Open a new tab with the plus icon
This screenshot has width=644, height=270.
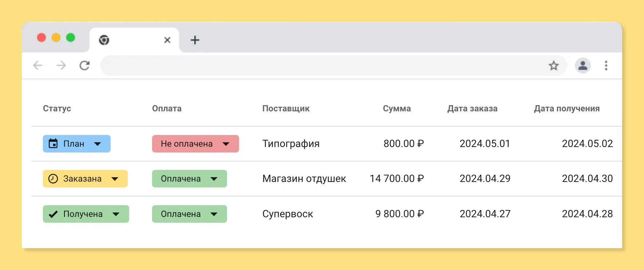click(195, 40)
